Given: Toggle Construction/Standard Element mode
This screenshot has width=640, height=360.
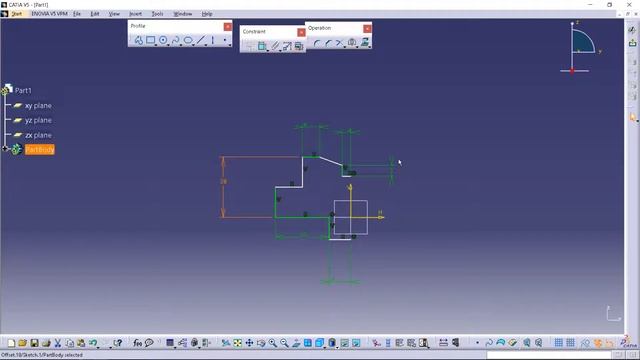Looking at the screenshot, I should [585, 342].
